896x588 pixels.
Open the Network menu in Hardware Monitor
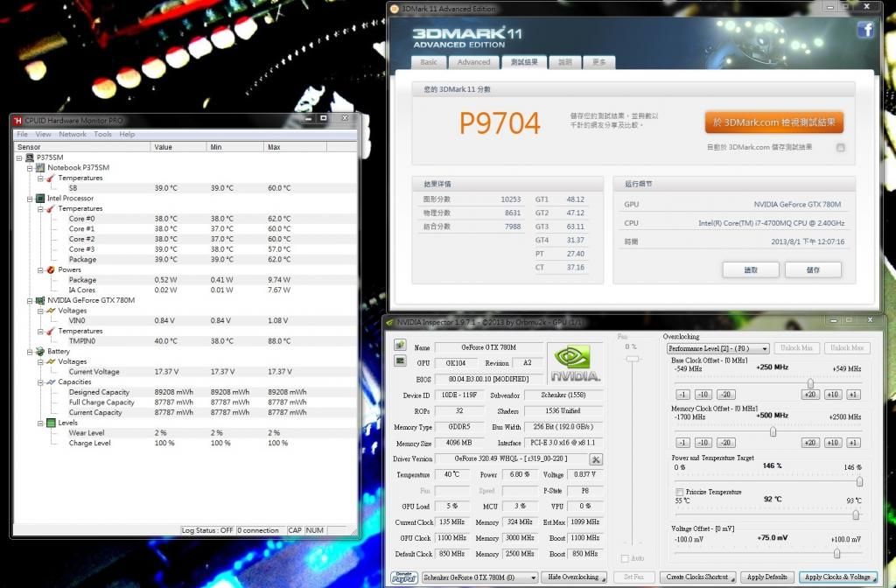pyautogui.click(x=73, y=134)
